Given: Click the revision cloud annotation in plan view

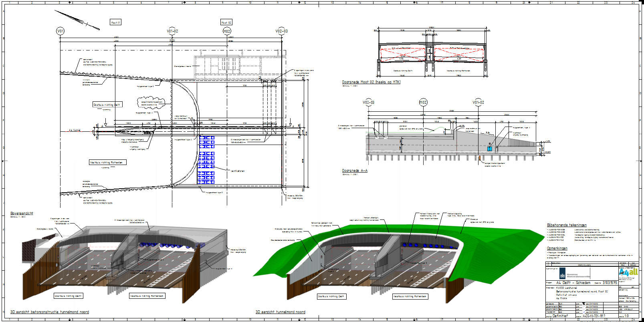Looking at the screenshot, I should 151,103.
